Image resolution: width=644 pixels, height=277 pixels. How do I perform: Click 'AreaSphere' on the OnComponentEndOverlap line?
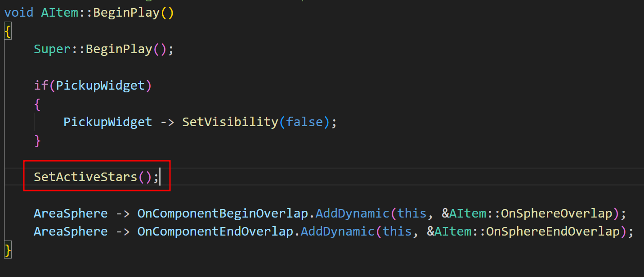click(71, 232)
